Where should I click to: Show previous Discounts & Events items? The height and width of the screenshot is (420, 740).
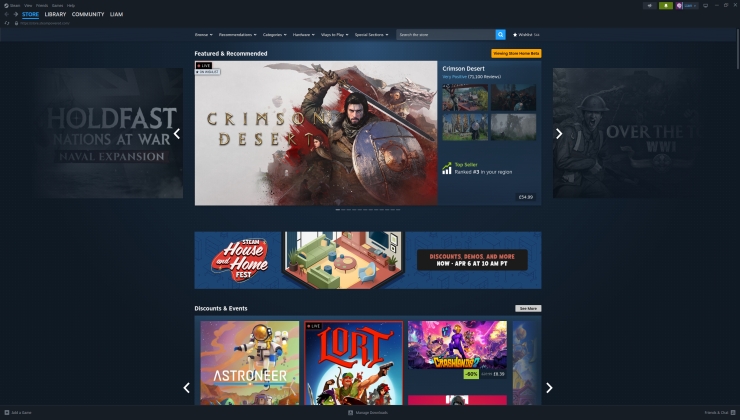click(186, 387)
